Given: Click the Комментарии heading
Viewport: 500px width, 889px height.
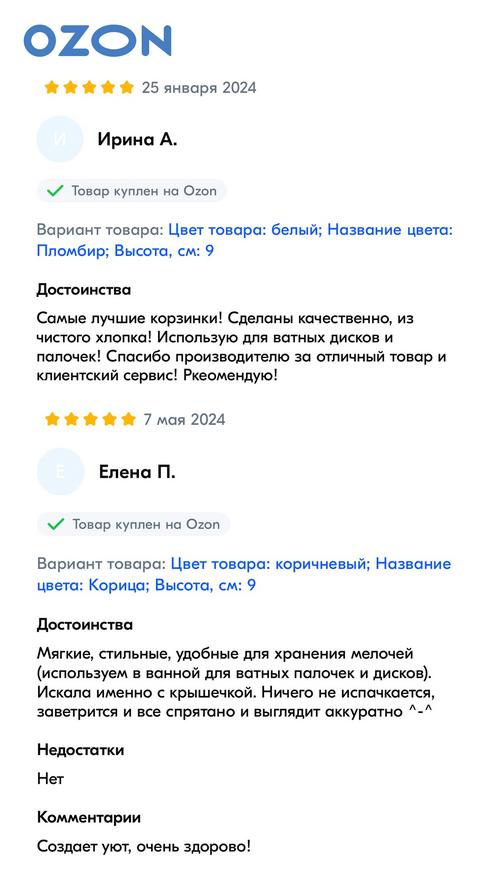Looking at the screenshot, I should (x=89, y=818).
